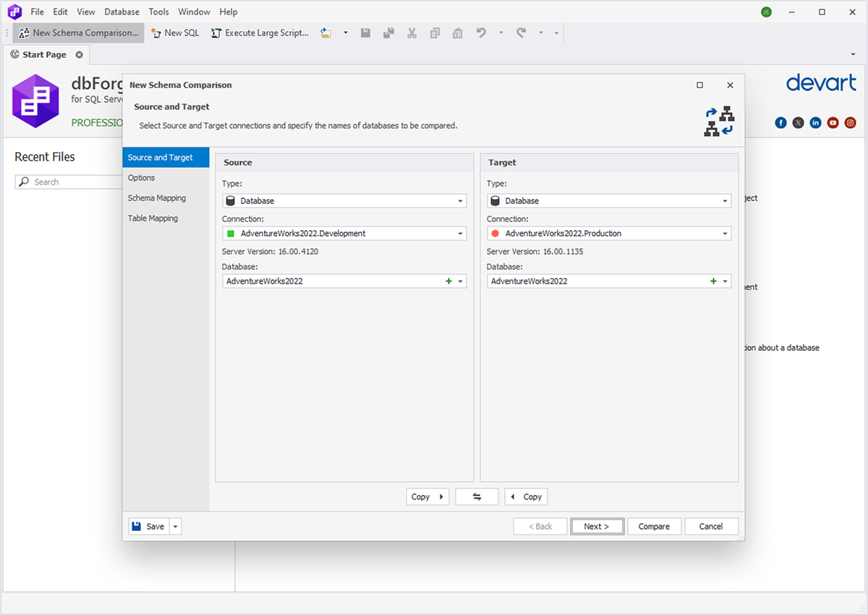Open the Target Connection dropdown

click(609, 233)
